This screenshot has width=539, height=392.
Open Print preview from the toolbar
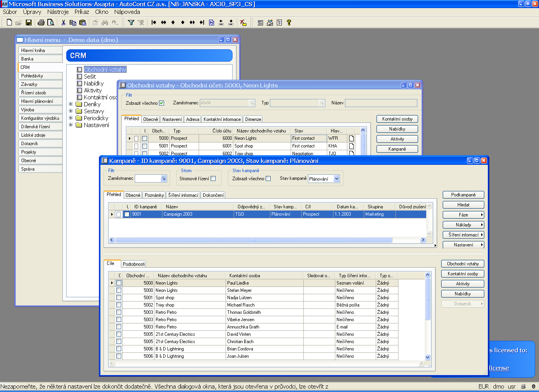50,22
